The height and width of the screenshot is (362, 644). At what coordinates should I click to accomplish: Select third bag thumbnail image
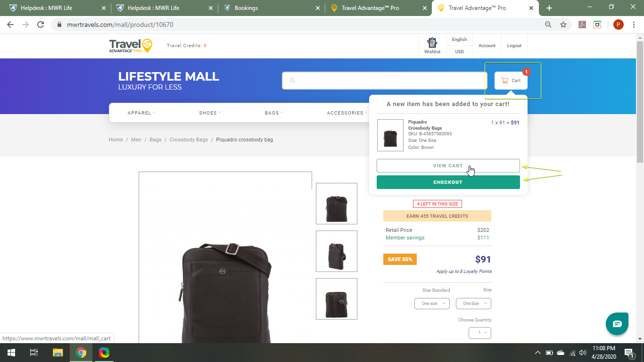click(x=337, y=299)
